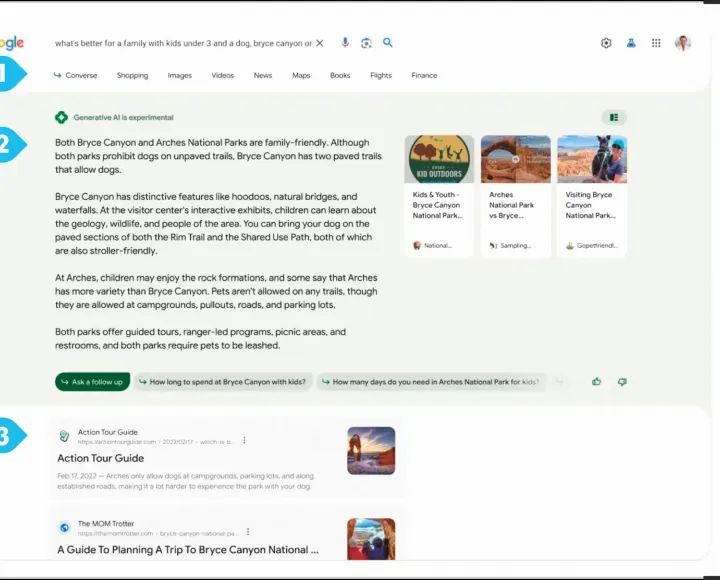Start voice search with the microphone icon
The image size is (720, 580).
click(x=345, y=43)
